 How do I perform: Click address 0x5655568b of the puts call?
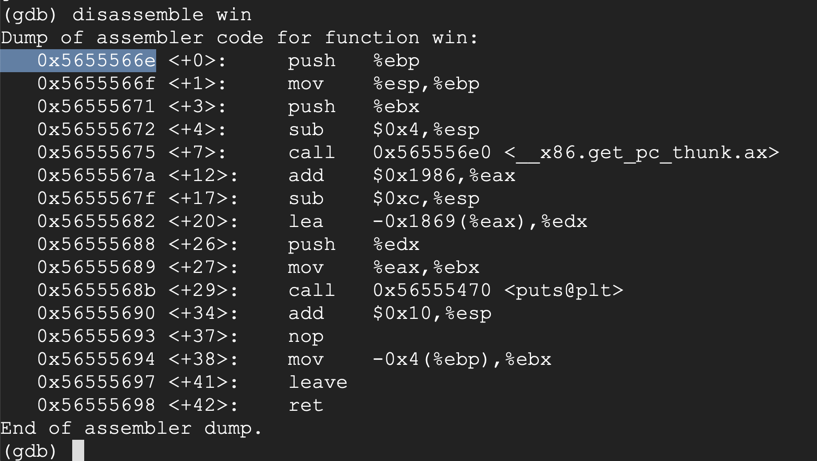[x=96, y=291]
